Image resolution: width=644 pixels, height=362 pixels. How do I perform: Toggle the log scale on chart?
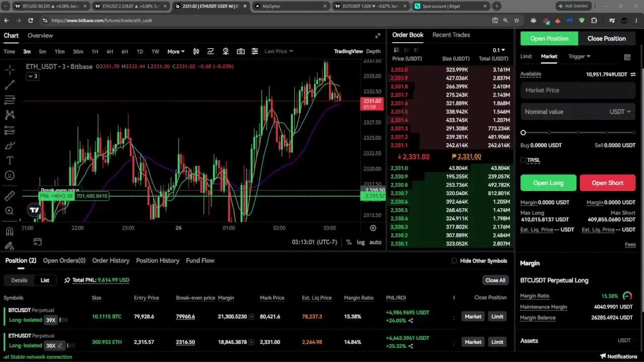point(361,242)
